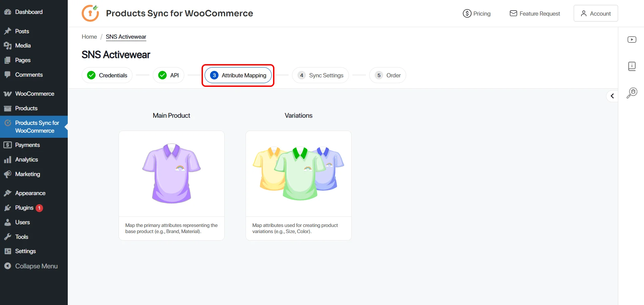
Task: Click the Tools wrench icon
Action: coord(7,237)
